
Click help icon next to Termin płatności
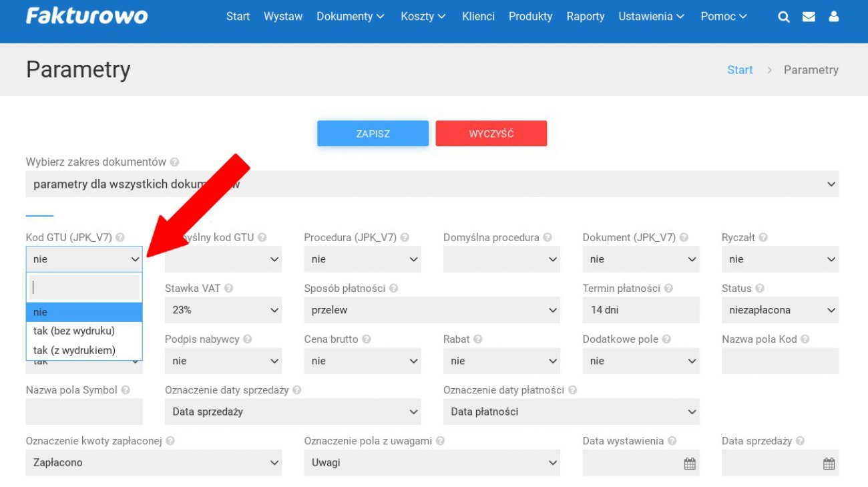668,289
